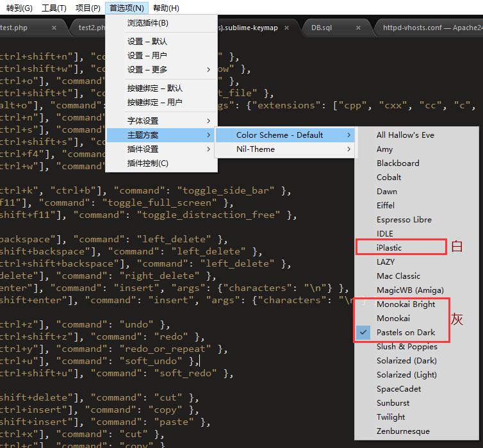The height and width of the screenshot is (448, 483).
Task: Expand Color Scheme - Default submenu arrow
Action: tap(348, 135)
